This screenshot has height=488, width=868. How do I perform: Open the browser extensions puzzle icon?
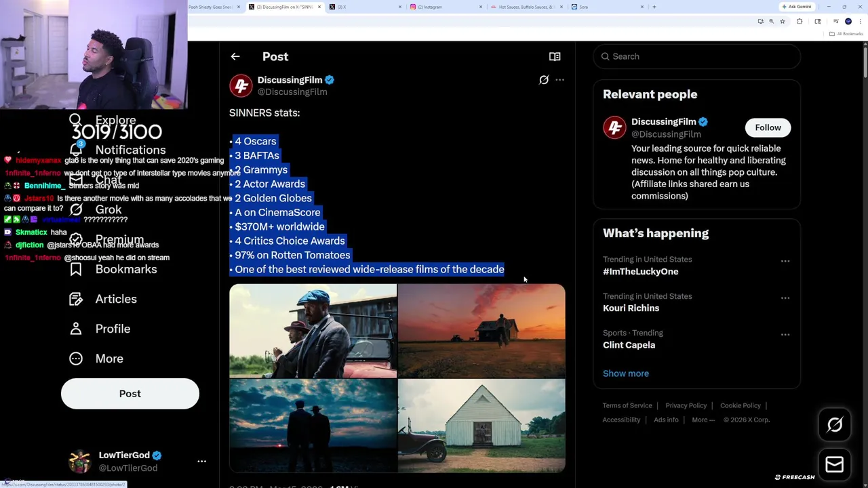click(800, 22)
